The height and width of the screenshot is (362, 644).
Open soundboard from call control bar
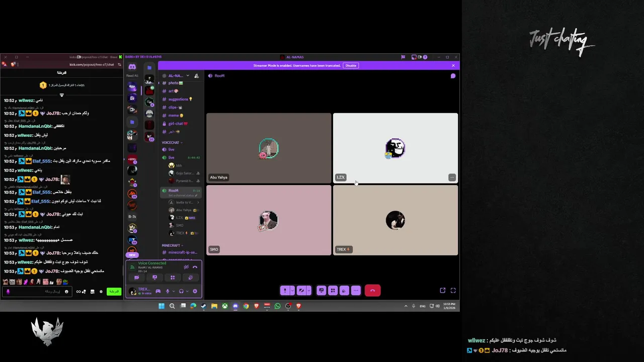[x=344, y=291]
